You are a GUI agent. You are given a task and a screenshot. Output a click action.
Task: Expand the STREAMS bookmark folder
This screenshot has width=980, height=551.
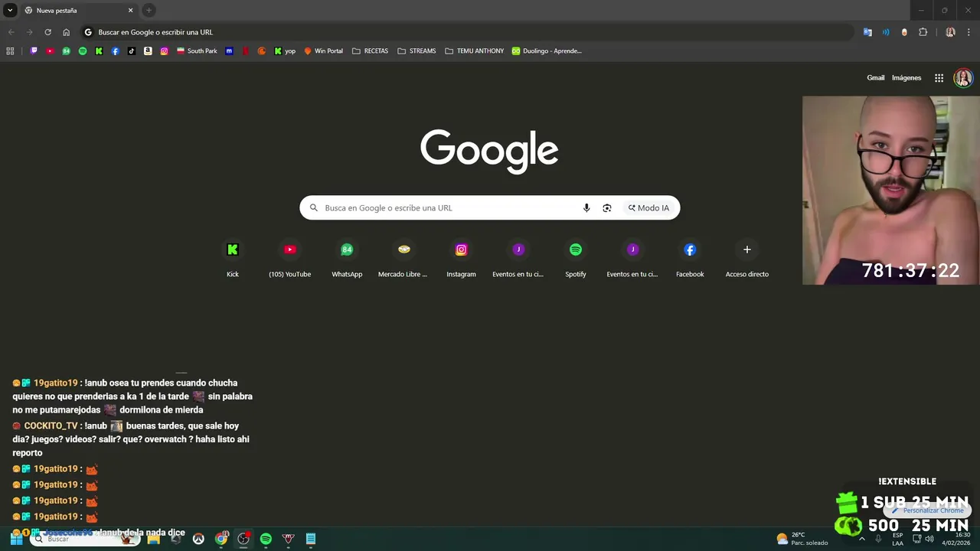(x=416, y=51)
